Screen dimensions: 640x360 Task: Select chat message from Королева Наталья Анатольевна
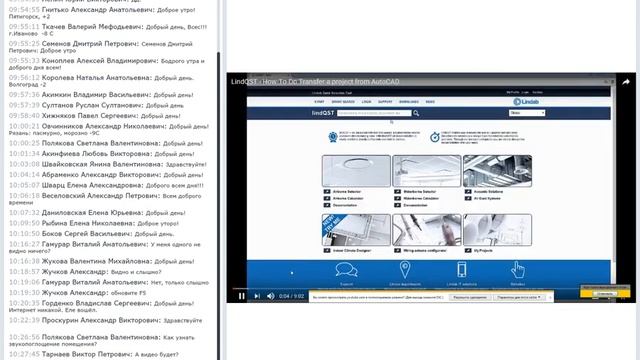101,81
